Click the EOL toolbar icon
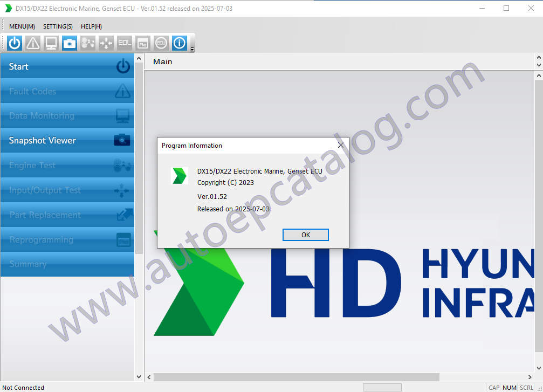Screen dimensions: 543x392 pyautogui.click(x=125, y=43)
